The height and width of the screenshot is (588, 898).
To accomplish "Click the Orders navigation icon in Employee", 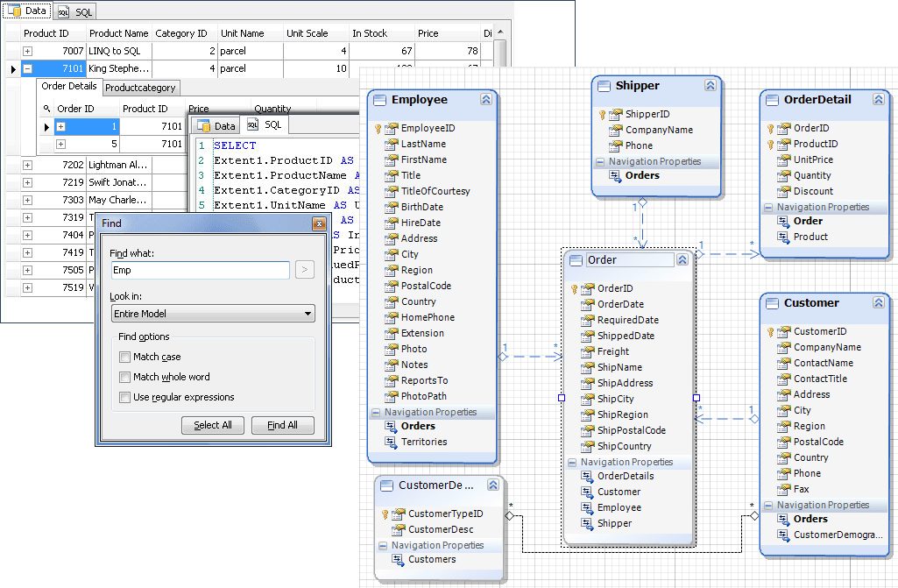I will pos(391,427).
